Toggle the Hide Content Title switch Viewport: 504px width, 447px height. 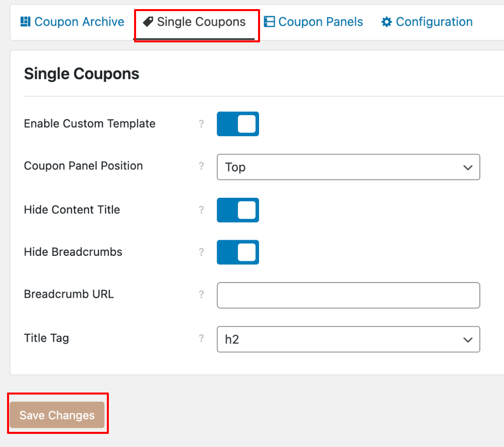tap(237, 210)
